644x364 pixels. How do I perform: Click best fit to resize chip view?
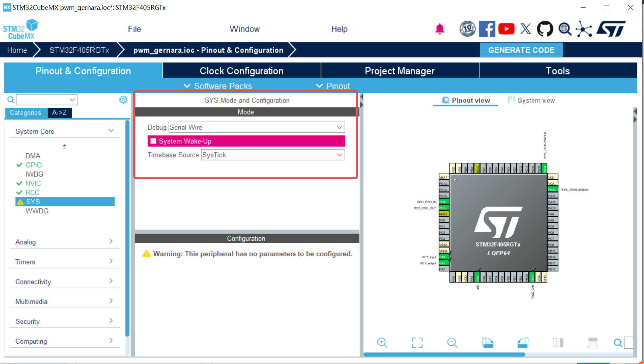point(417,343)
